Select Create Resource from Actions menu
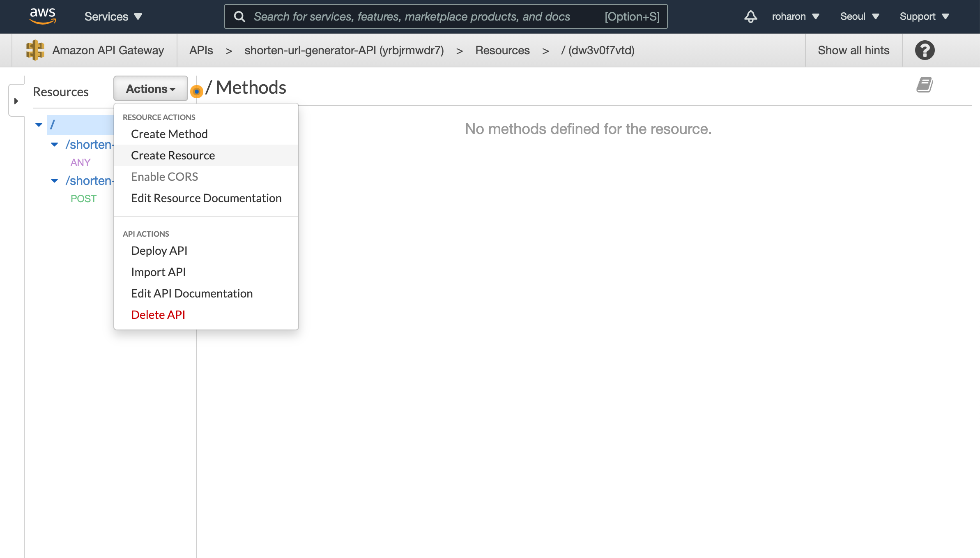 coord(173,155)
